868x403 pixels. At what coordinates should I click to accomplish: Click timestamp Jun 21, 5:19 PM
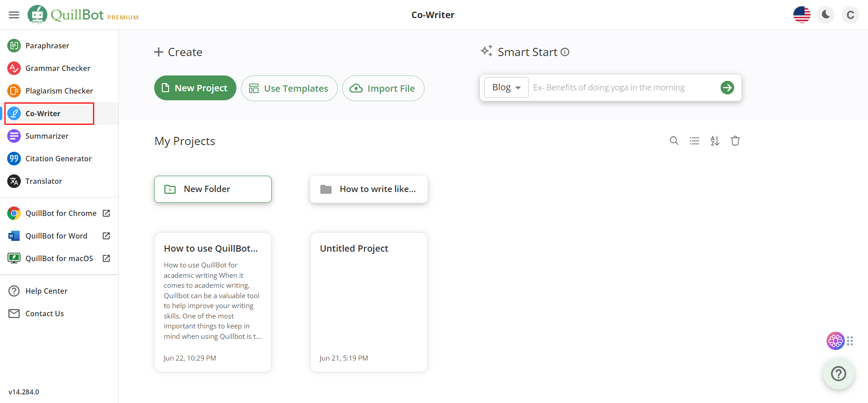pos(344,358)
